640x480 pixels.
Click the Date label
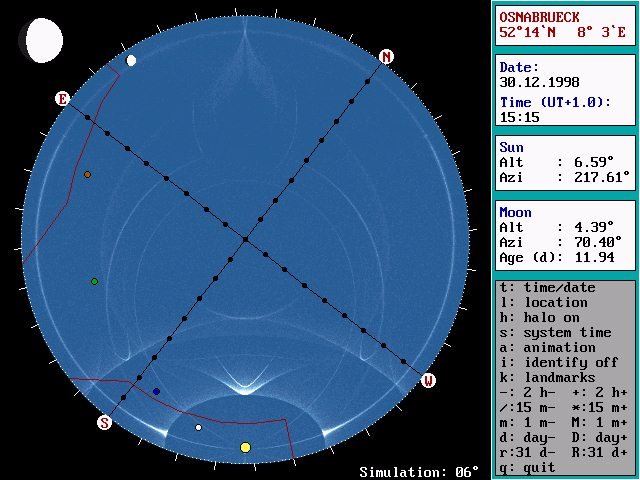(x=519, y=67)
